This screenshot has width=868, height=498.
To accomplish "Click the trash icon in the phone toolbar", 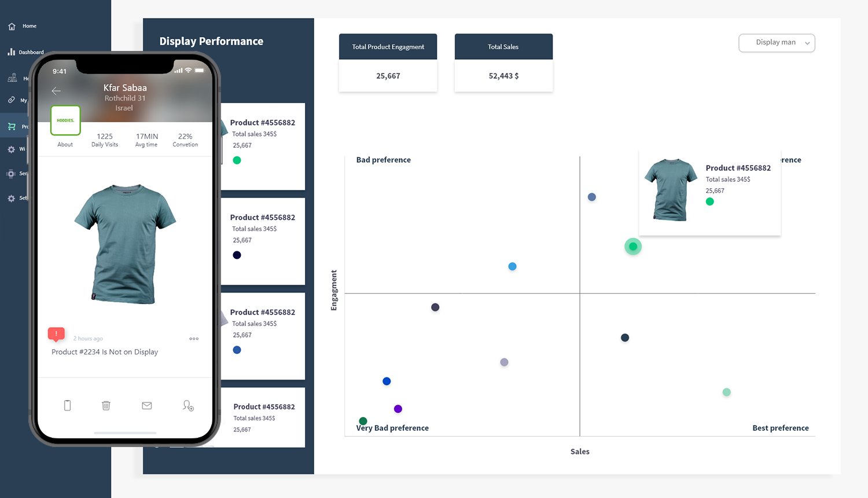I will [x=106, y=405].
